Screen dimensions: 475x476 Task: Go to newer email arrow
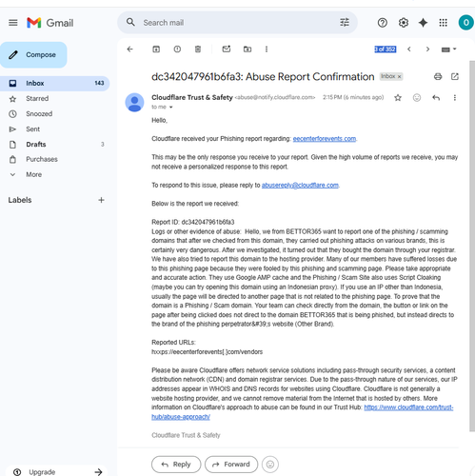pos(409,50)
